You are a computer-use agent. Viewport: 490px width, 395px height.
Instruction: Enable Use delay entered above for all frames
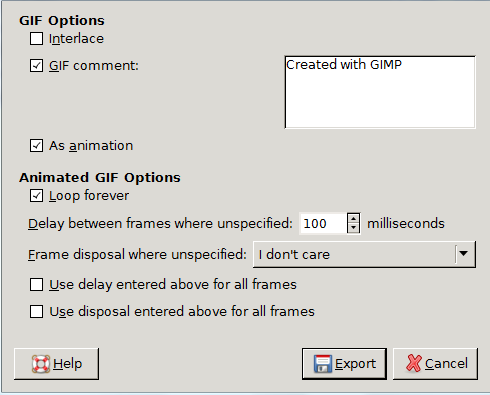coord(36,285)
